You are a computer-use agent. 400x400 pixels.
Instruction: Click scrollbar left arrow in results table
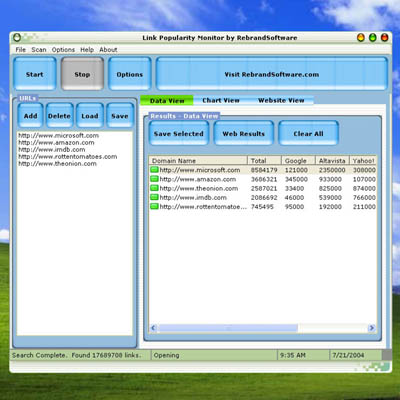click(x=153, y=328)
